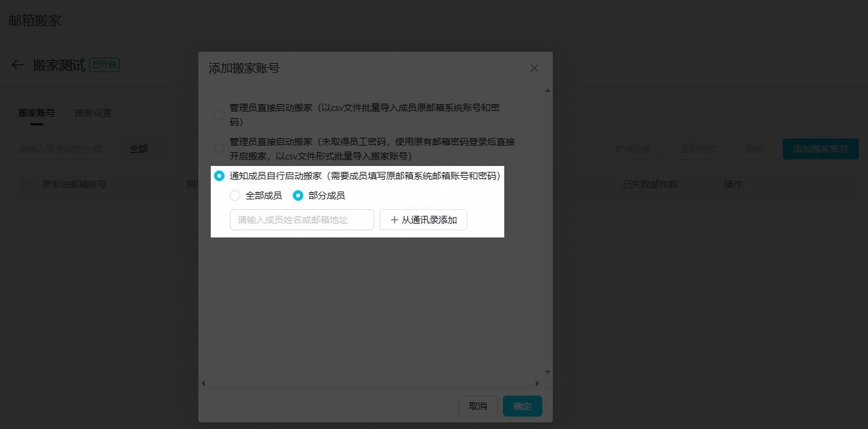
Task: Click the left scroll arrow at dialog bottom
Action: click(x=203, y=382)
